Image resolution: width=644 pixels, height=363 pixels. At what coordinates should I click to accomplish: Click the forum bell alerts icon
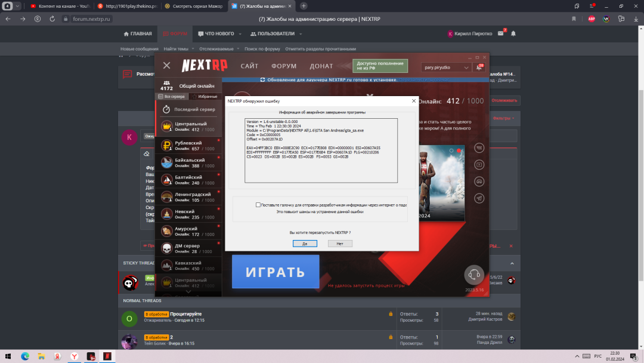pos(513,33)
